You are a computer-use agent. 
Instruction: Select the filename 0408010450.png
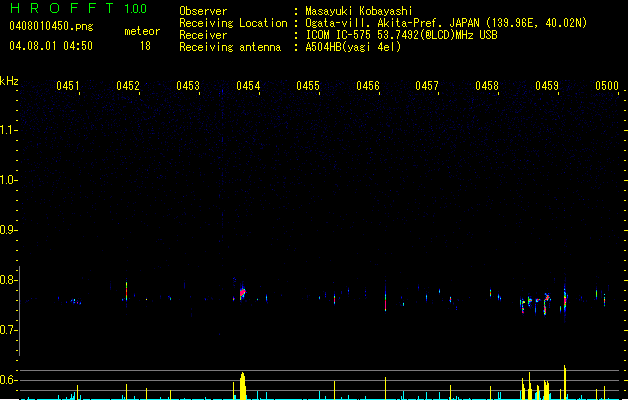(51, 26)
